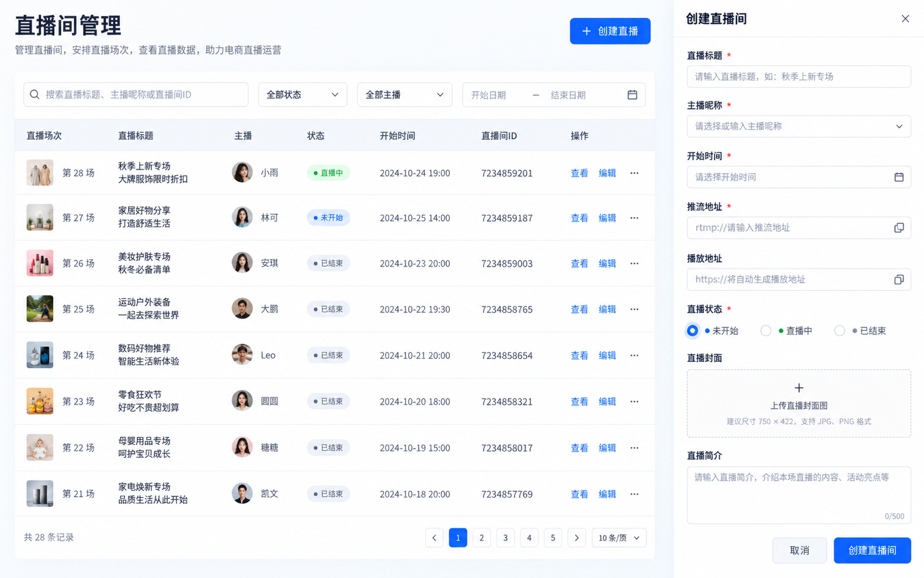Click the 直播标题 input field
924x578 pixels.
click(x=799, y=76)
